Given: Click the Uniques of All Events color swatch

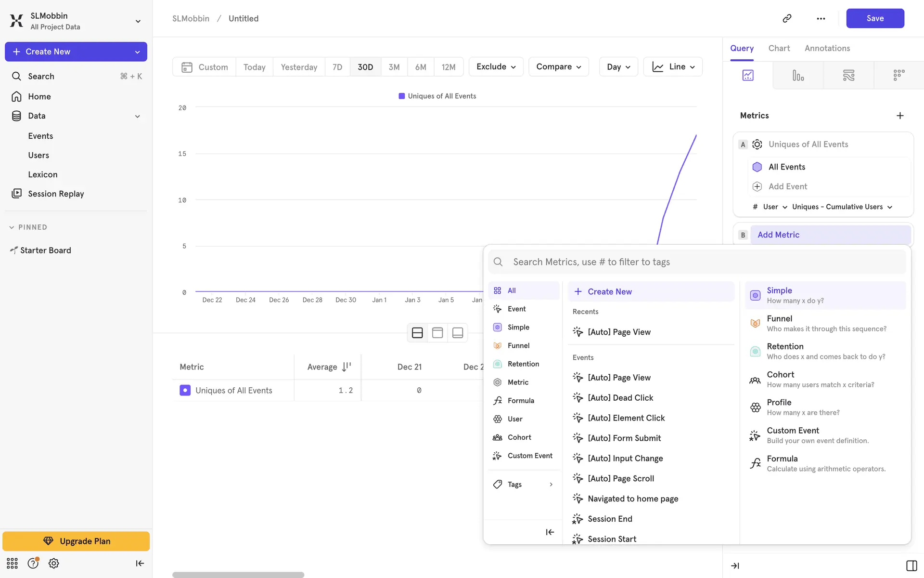Looking at the screenshot, I should [185, 390].
